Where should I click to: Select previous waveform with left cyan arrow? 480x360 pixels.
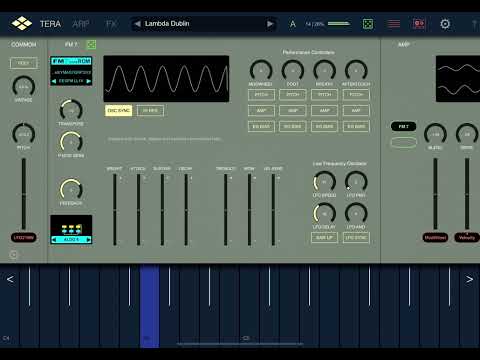click(x=54, y=81)
